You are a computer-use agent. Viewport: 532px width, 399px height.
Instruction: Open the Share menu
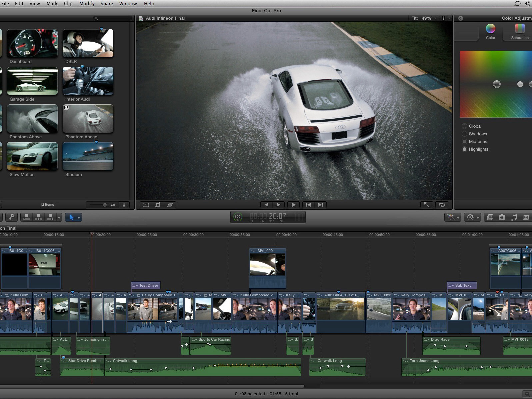click(x=107, y=3)
